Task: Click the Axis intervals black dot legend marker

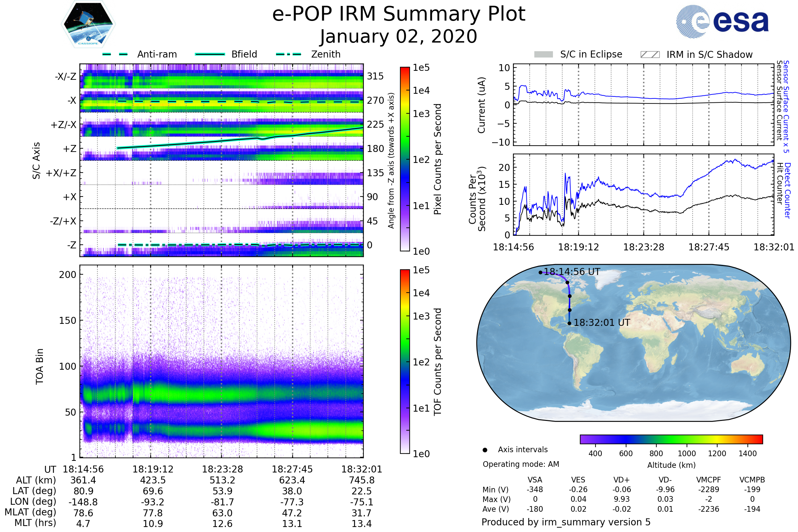Action: pyautogui.click(x=485, y=450)
